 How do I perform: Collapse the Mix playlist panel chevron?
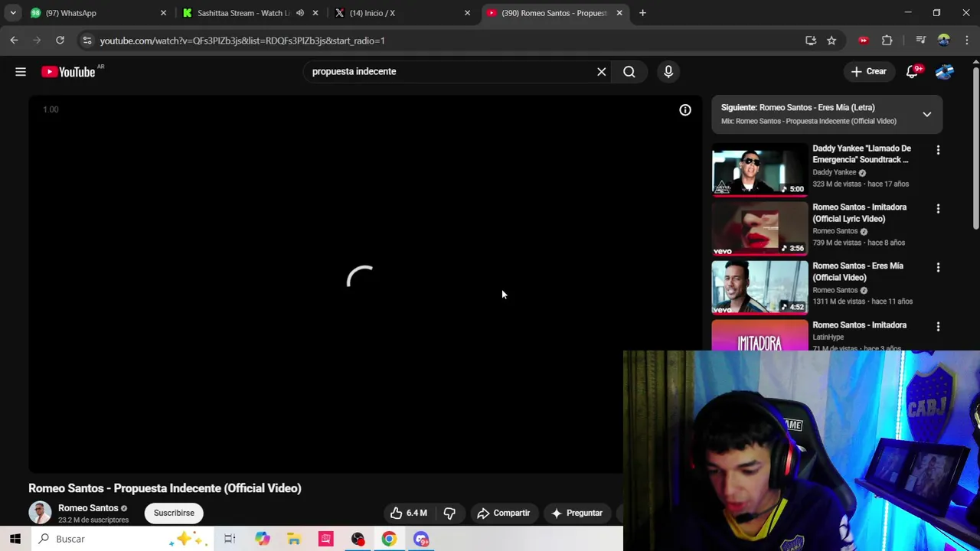point(926,114)
